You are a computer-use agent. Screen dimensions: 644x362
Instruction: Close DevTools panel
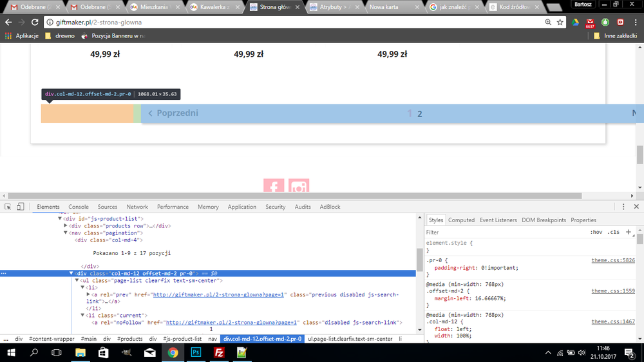636,207
